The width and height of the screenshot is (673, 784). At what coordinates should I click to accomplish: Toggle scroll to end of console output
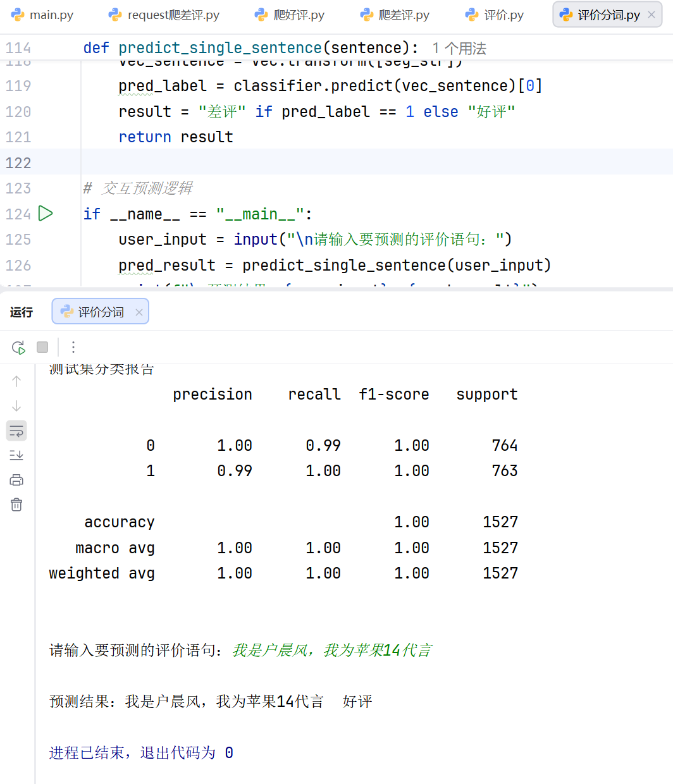[x=16, y=455]
